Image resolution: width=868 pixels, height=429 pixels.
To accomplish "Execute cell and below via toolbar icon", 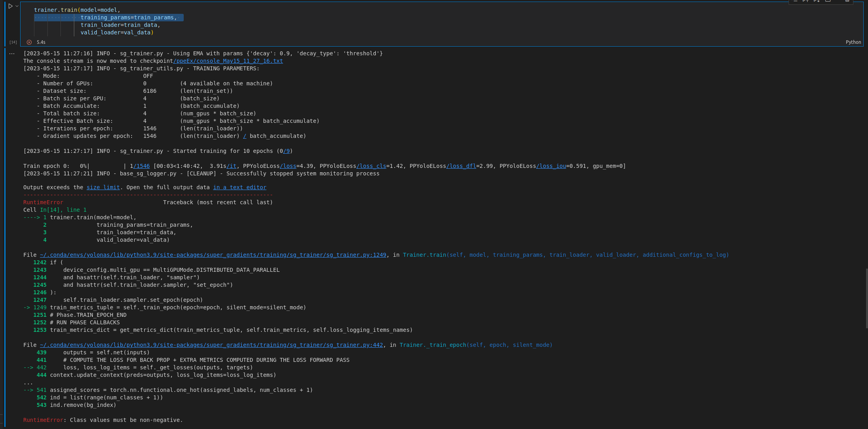I will (x=816, y=2).
